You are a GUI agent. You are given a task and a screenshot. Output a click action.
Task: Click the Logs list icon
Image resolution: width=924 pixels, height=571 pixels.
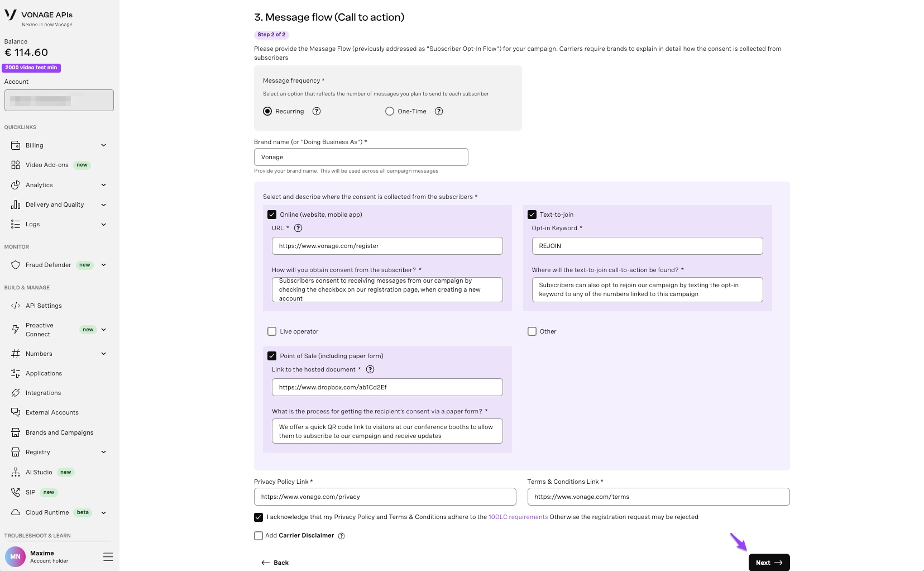(16, 224)
